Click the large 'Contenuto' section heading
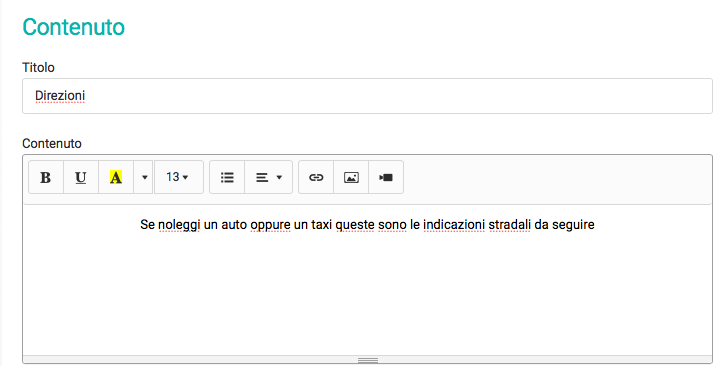The width and height of the screenshot is (719, 366). 74,27
